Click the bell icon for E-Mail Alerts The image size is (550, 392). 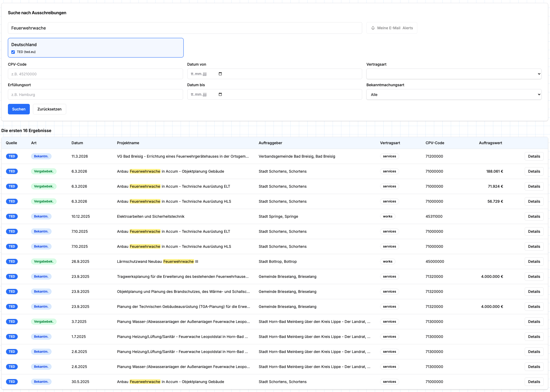click(x=373, y=28)
